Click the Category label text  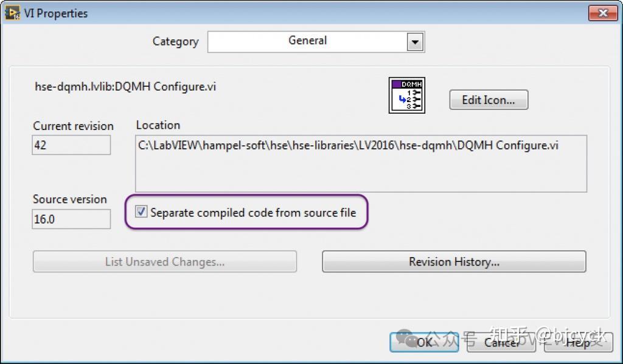175,41
